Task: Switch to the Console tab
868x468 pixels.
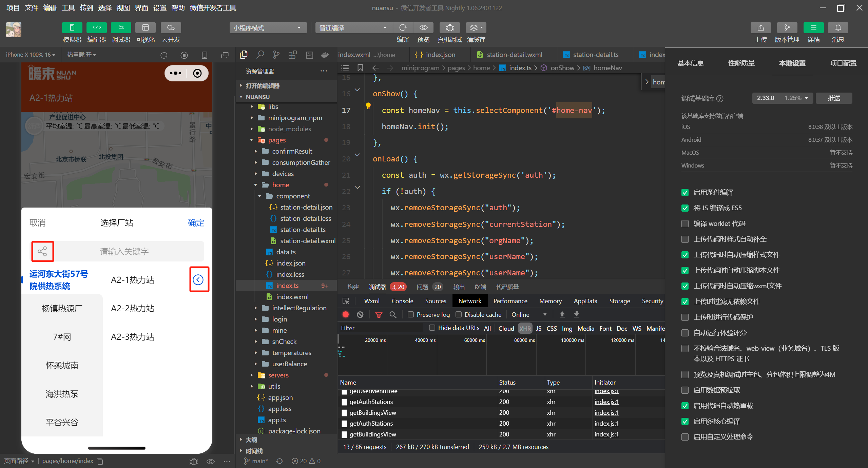Action: point(402,301)
